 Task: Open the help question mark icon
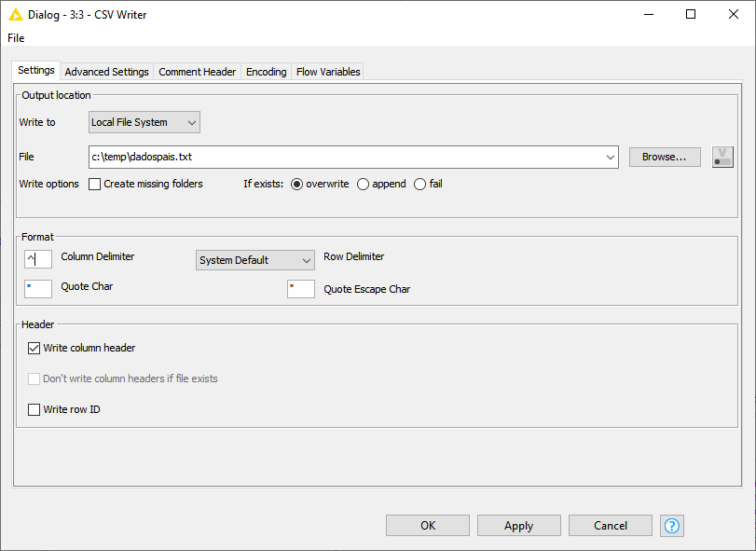tap(671, 526)
